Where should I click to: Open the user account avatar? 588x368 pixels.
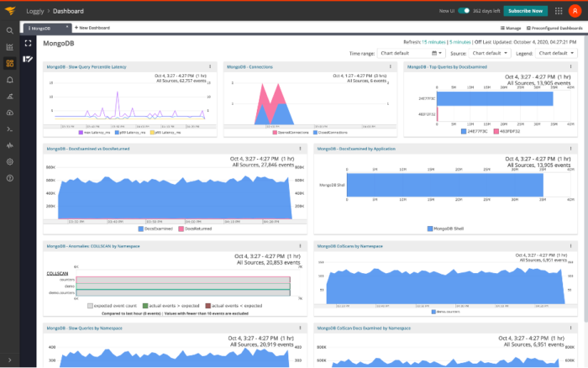pyautogui.click(x=575, y=11)
